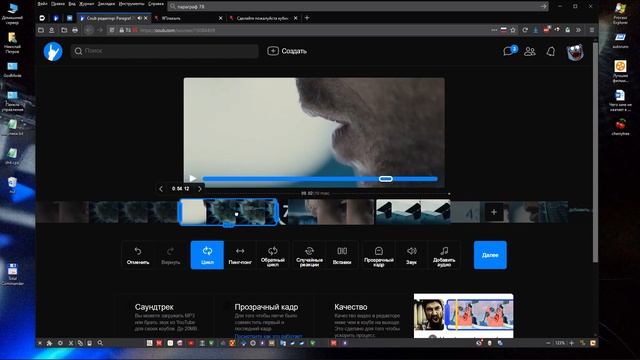The image size is (640, 360).
Task: Play the video preview
Action: [x=193, y=178]
